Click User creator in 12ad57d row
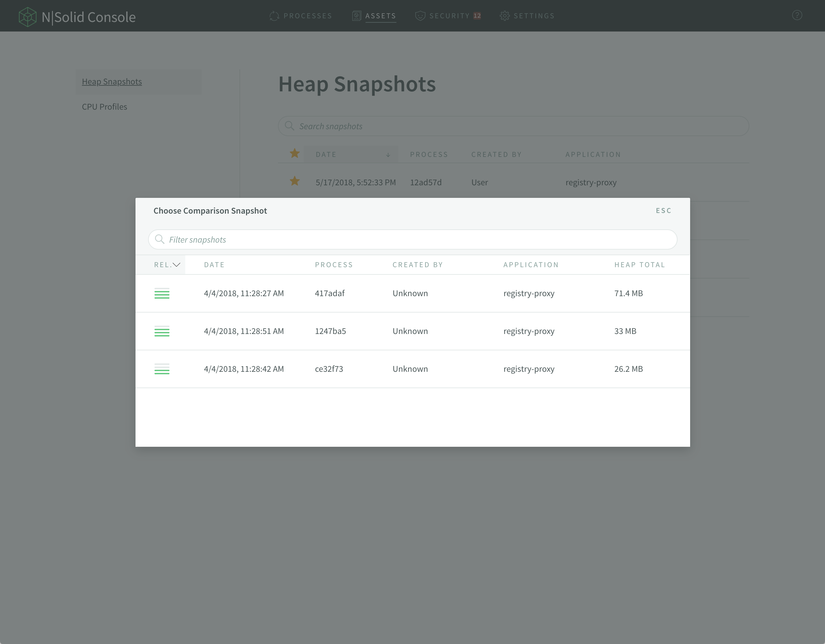Screen dimensions: 825x644 [479, 182]
